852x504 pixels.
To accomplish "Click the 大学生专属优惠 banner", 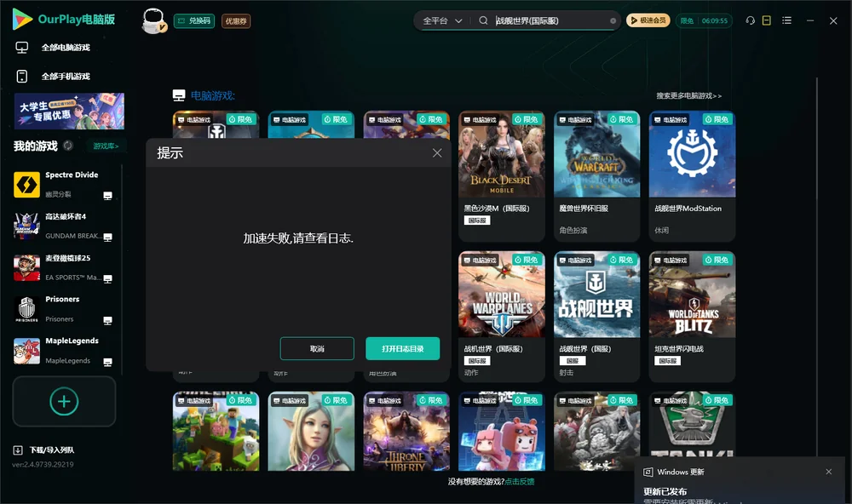I will pyautogui.click(x=69, y=111).
